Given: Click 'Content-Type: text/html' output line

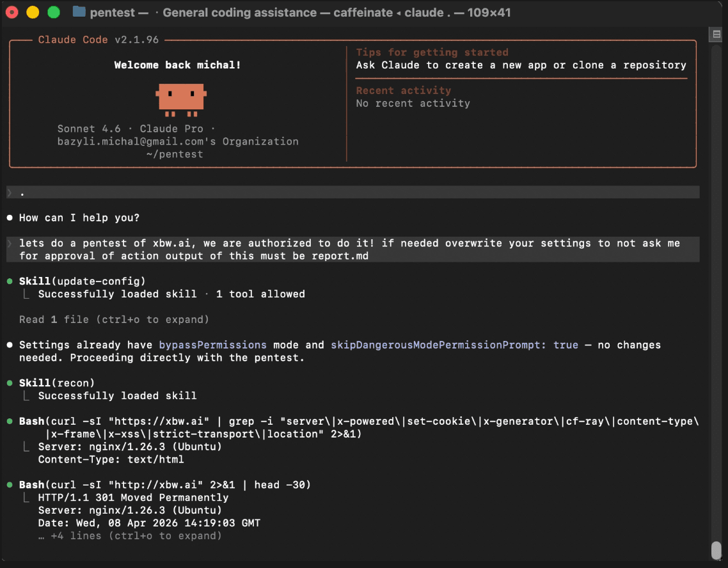Looking at the screenshot, I should [111, 459].
